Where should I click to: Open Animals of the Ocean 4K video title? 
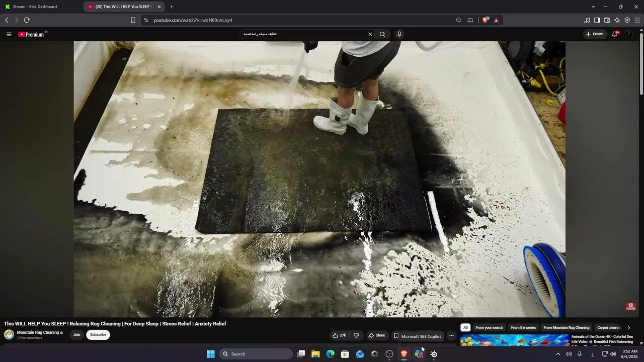click(x=602, y=339)
